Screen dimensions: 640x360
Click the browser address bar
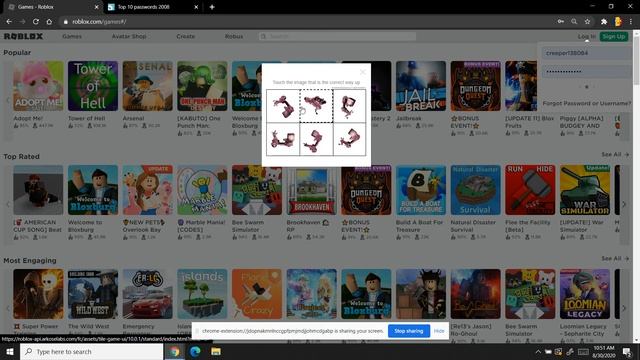coord(306,22)
